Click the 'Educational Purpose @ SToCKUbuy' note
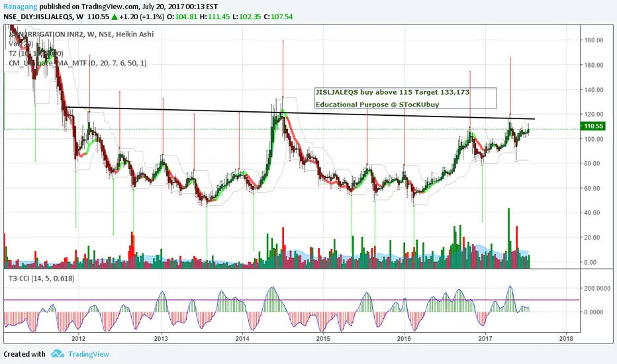Screen dimensions: 617x364 [377, 105]
